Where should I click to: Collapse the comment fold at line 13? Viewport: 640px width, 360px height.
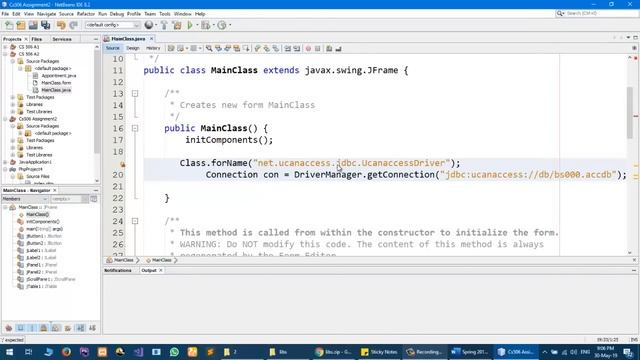(135, 93)
